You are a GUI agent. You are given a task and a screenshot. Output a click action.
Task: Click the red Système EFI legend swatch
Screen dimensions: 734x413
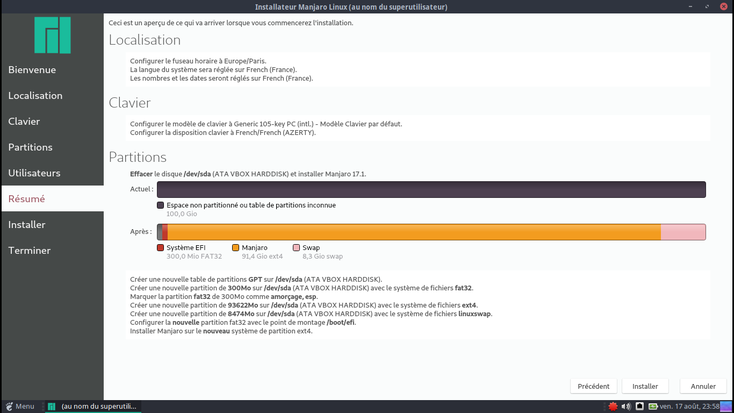tap(161, 248)
